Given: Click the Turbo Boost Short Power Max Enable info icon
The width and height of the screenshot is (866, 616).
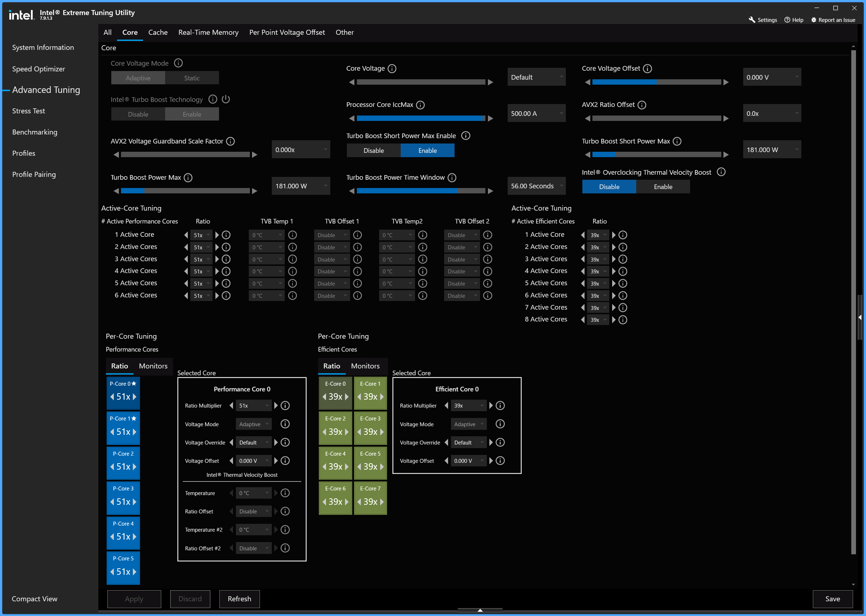Looking at the screenshot, I should coord(466,136).
